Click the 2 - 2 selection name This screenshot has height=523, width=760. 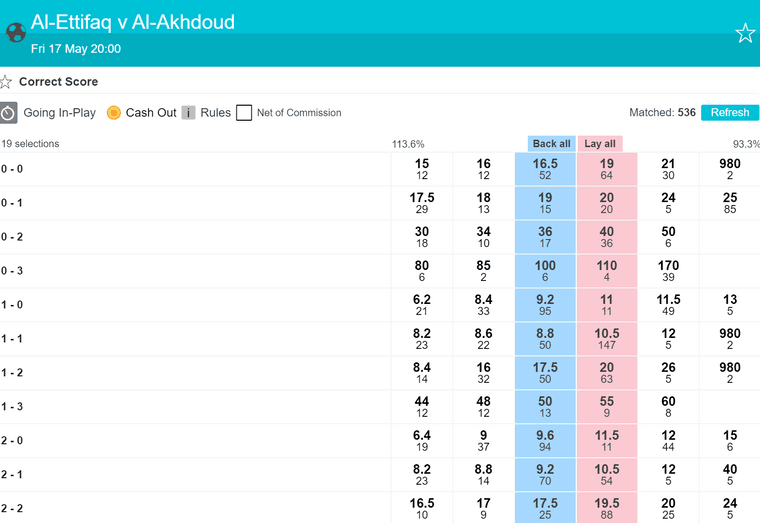(x=12, y=508)
